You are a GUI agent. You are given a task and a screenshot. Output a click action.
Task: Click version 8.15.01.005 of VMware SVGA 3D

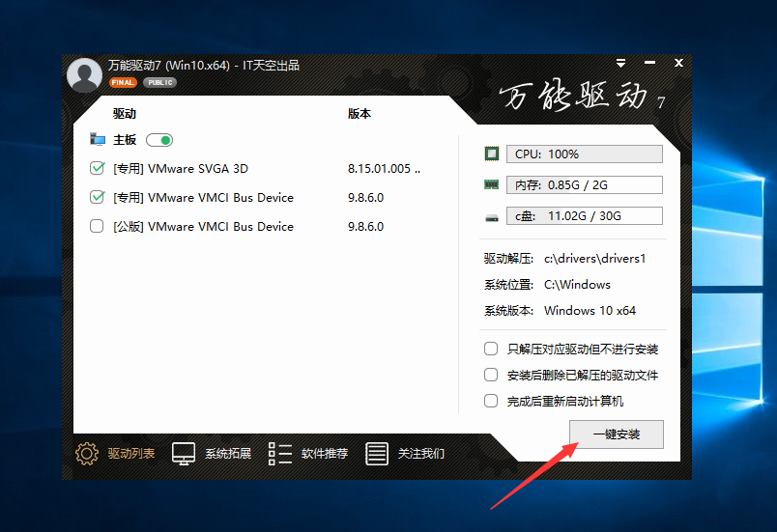click(x=384, y=169)
